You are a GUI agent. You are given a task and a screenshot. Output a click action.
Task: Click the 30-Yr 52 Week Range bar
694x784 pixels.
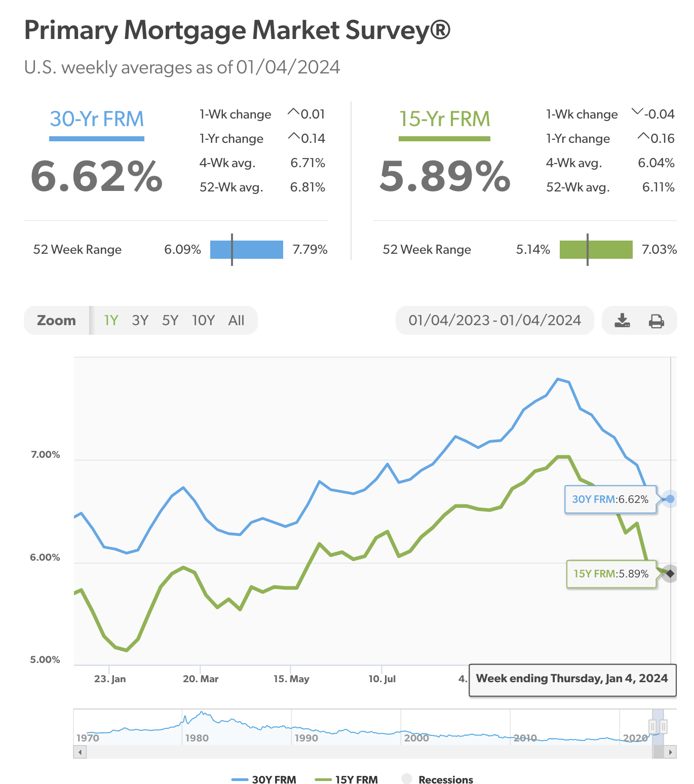pos(247,250)
